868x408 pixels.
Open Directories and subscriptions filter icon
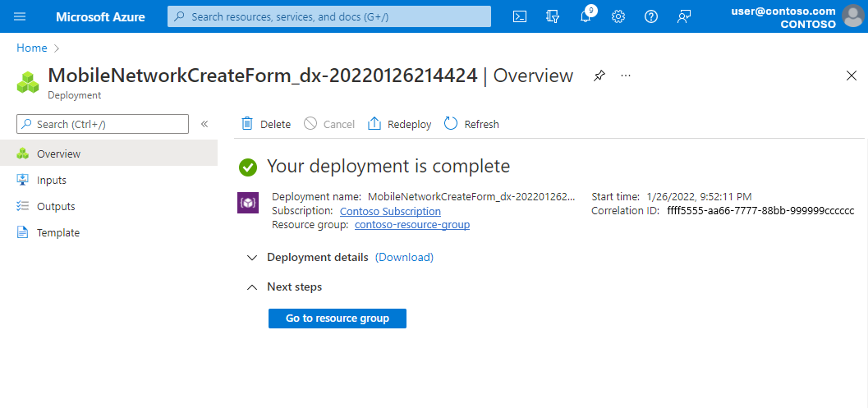553,16
